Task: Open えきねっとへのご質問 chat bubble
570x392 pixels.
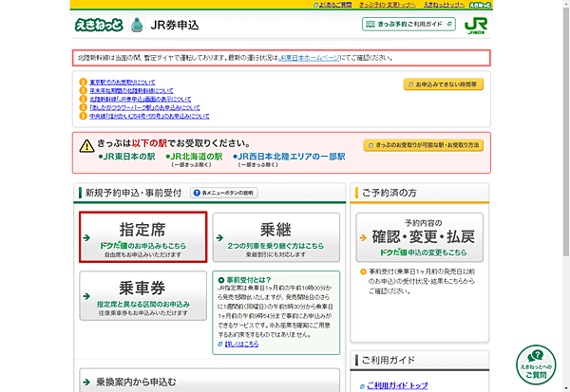Action: tap(536, 364)
